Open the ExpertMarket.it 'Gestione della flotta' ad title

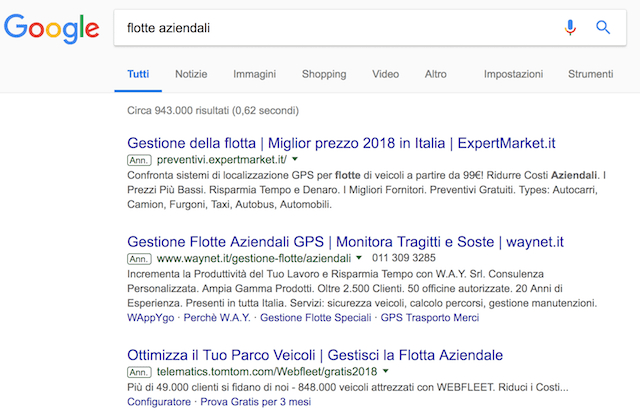[341, 143]
